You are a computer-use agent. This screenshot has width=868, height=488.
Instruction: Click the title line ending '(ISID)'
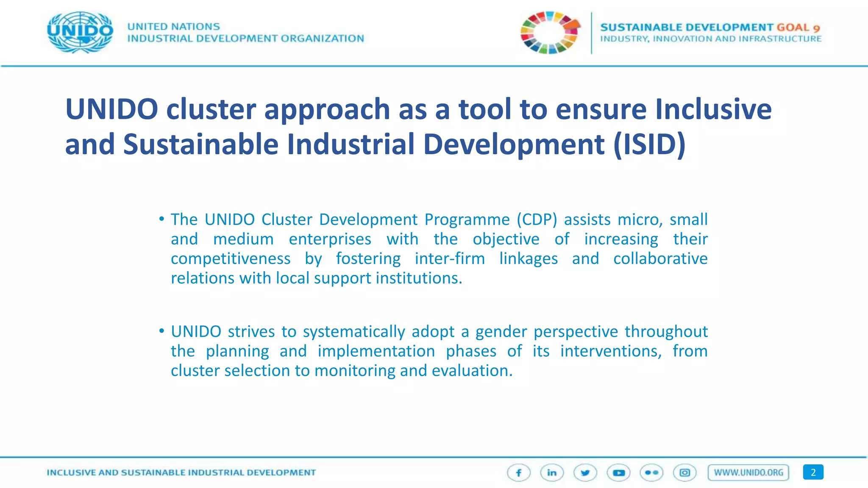(x=375, y=144)
